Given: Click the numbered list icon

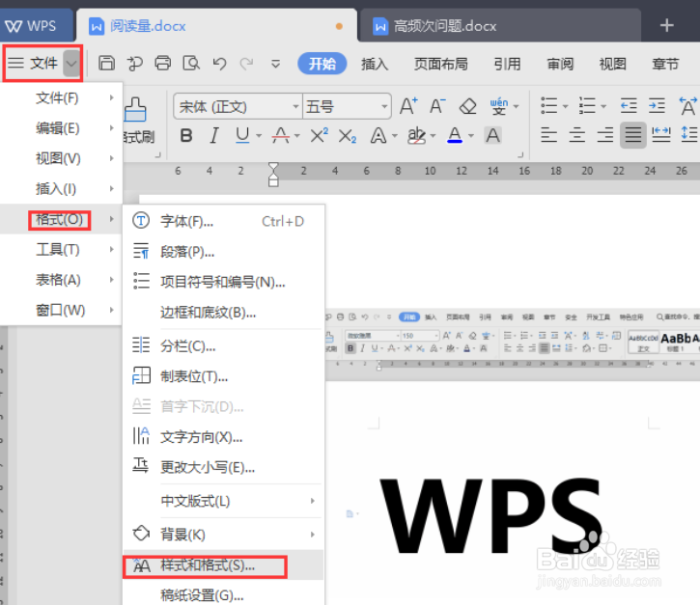Looking at the screenshot, I should pos(587,106).
